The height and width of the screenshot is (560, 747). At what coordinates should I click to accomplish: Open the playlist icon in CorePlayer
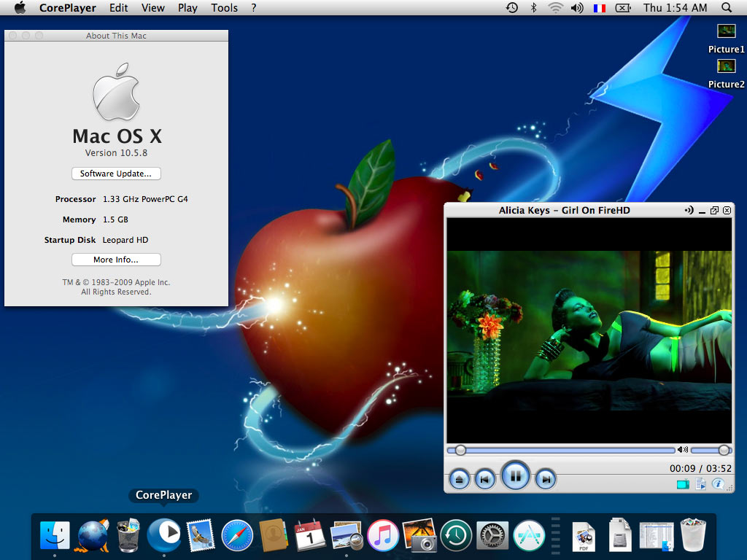coord(701,484)
